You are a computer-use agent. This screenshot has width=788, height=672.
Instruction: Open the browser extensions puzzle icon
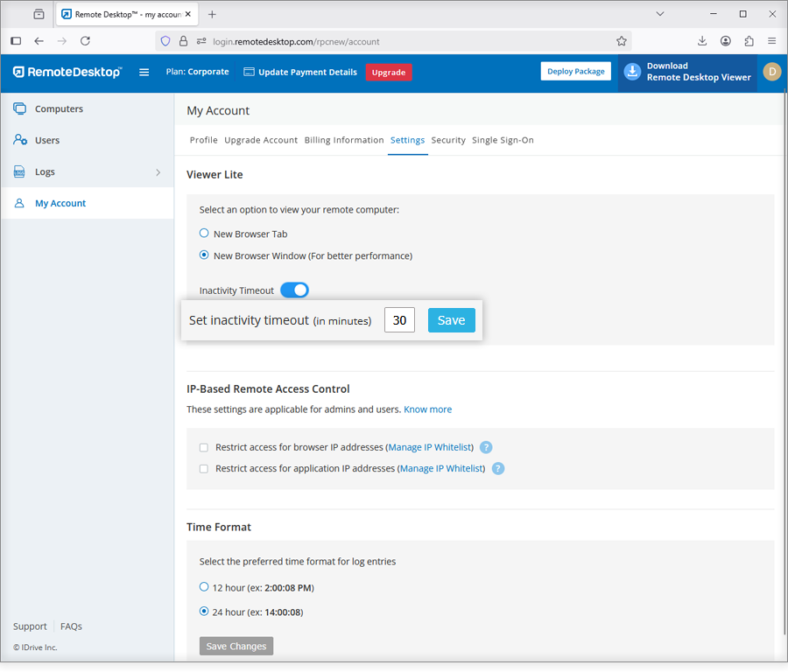(x=749, y=41)
